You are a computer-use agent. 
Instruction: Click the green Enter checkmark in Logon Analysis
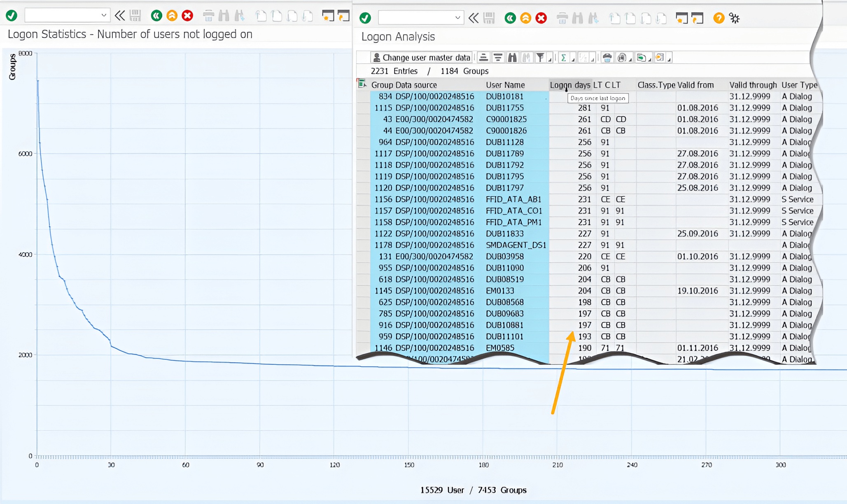365,18
